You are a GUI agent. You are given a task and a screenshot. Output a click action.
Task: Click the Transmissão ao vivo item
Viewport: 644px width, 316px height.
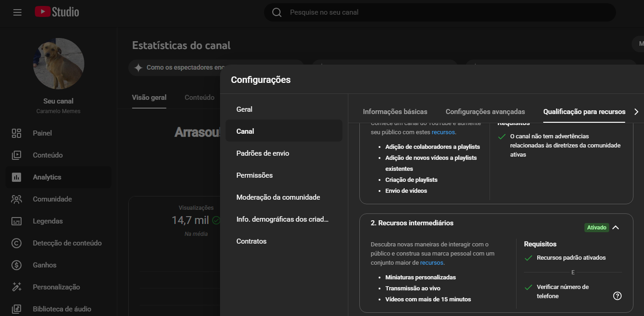click(x=413, y=289)
